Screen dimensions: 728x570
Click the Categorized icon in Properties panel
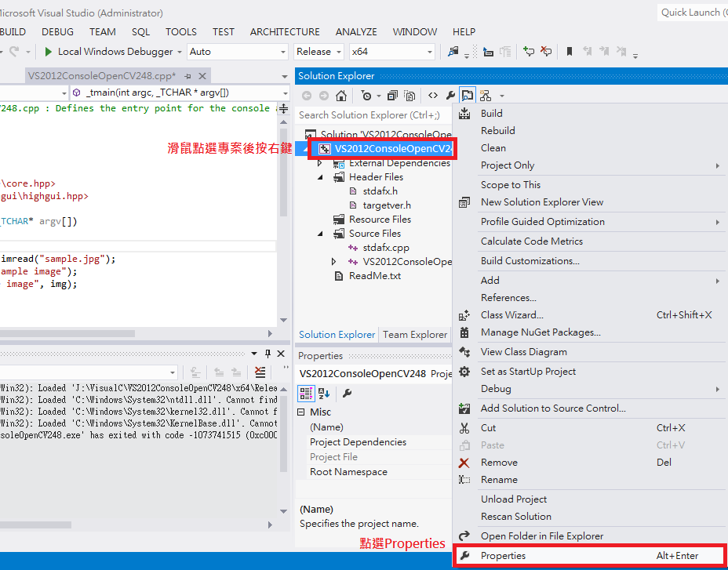306,393
